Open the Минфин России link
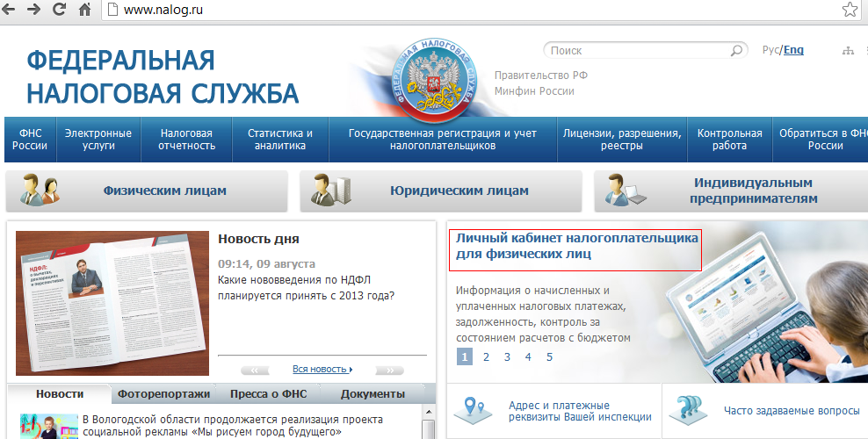868x439 pixels. (x=534, y=91)
